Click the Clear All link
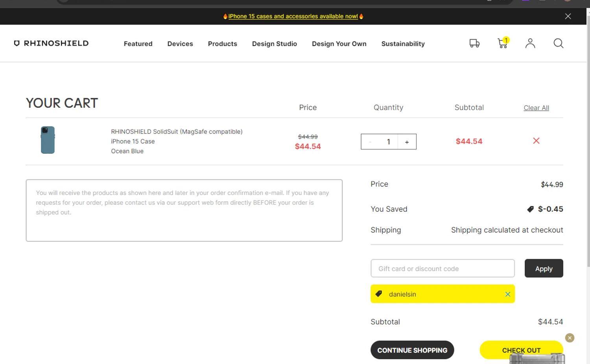590x364 pixels. (536, 108)
